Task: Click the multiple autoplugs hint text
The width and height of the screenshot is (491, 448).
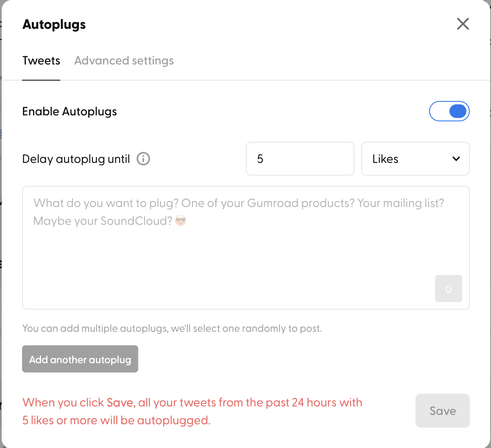Action: tap(172, 328)
